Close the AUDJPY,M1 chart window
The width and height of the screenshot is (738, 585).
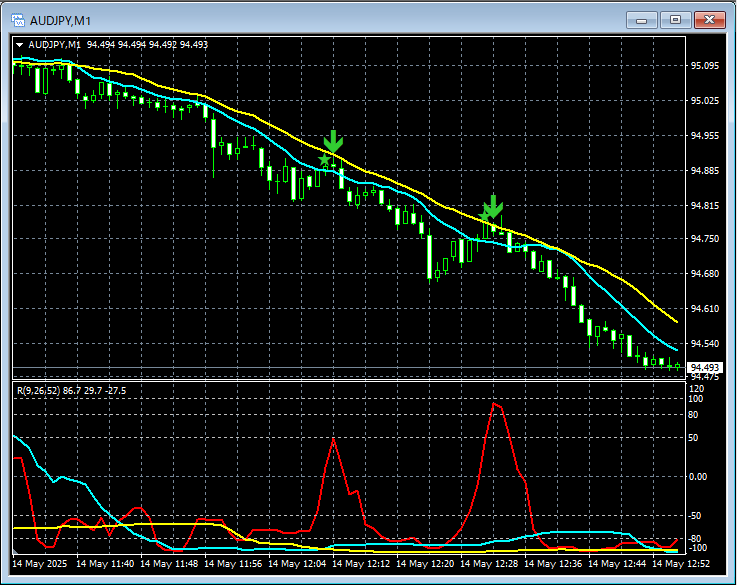(x=709, y=20)
